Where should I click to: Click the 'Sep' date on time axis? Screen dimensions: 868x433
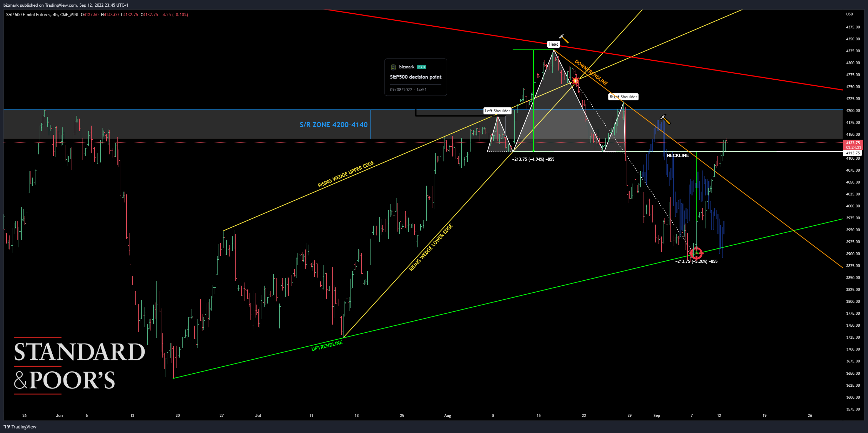point(656,415)
